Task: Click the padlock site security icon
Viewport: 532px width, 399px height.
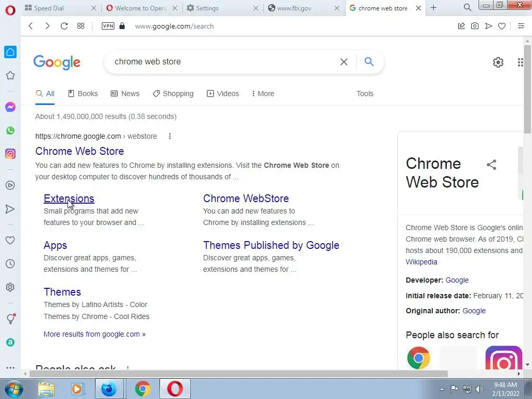Action: click(x=123, y=26)
